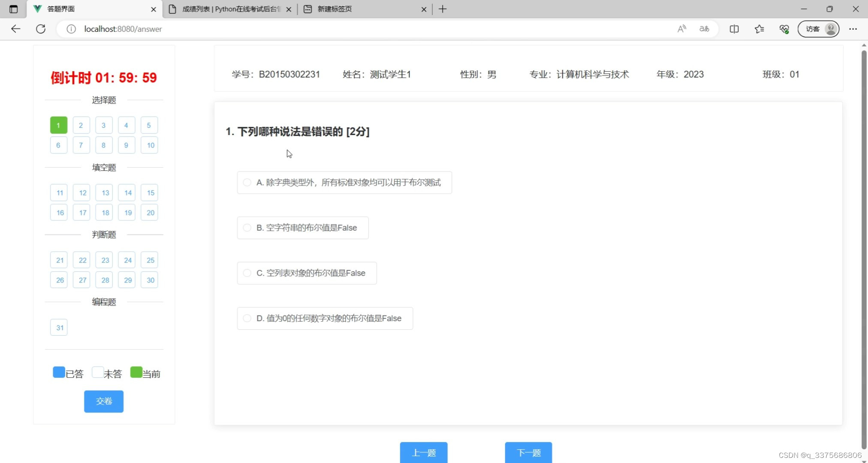
Task: Click the translate page icon
Action: [x=704, y=29]
